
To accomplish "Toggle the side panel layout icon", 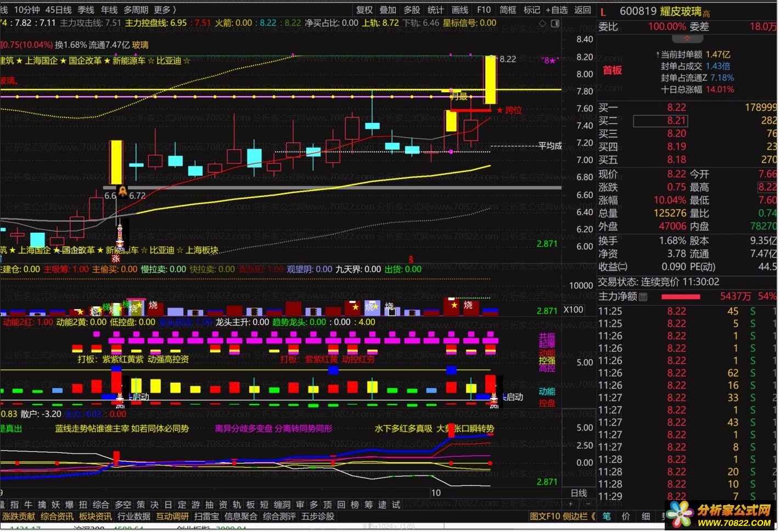I will 555,24.
